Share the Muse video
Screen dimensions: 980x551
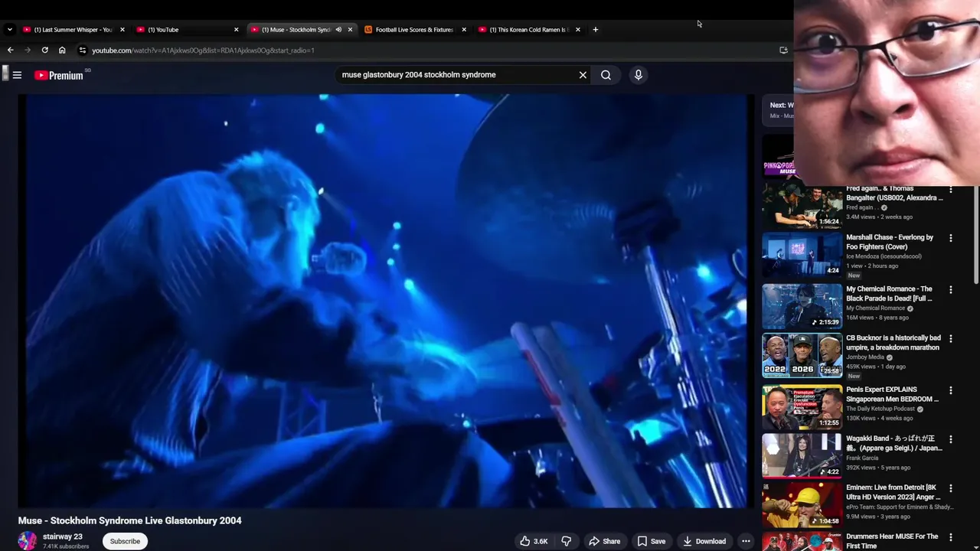tap(604, 541)
